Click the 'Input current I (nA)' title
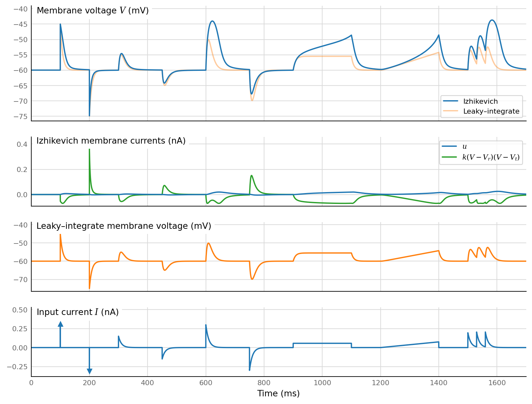The image size is (532, 404). 78,312
